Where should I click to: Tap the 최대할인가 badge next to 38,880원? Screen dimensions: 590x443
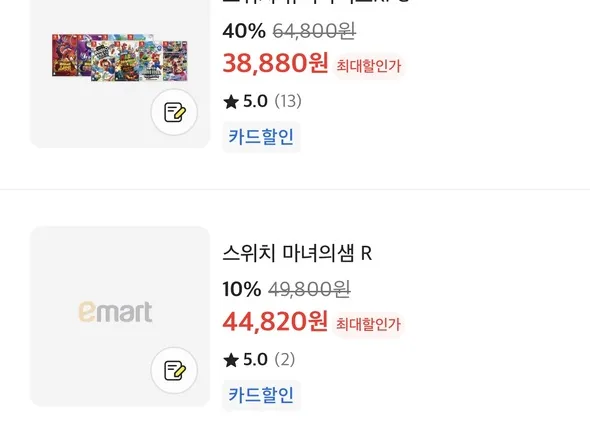click(x=369, y=66)
